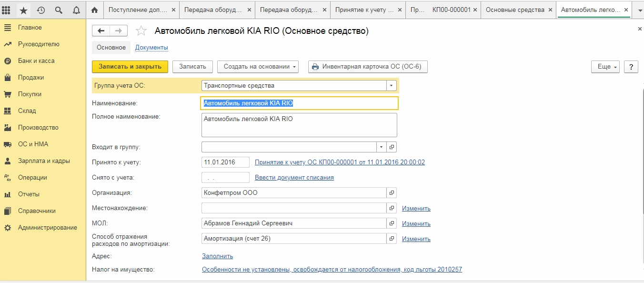Click the help question mark button
644x283 pixels.
(x=631, y=67)
